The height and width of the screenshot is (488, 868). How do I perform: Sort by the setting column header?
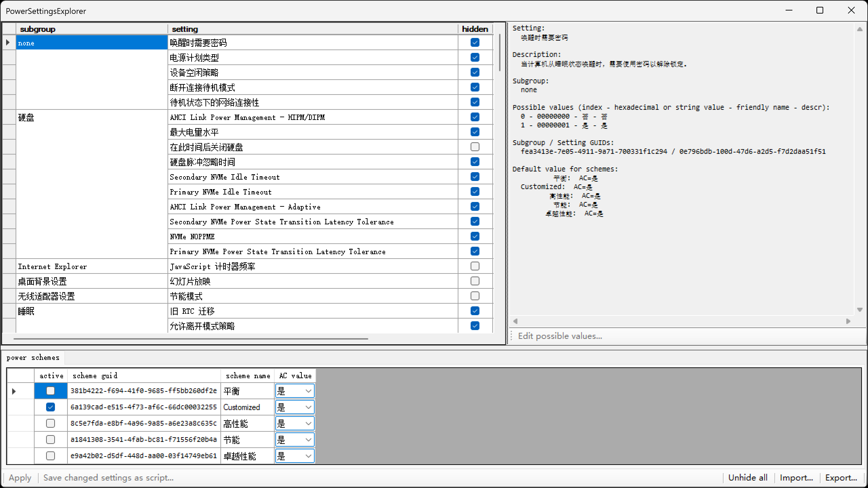tap(313, 29)
